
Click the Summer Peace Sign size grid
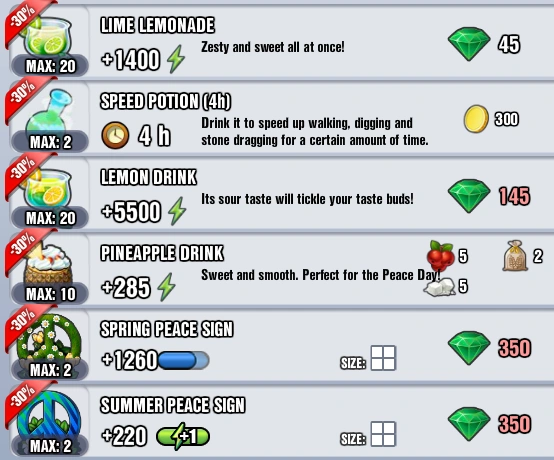383,434
